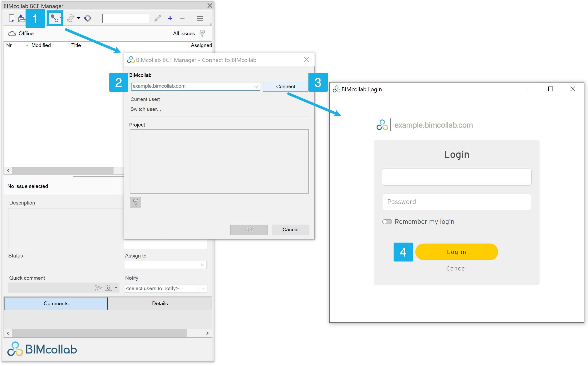The width and height of the screenshot is (588, 366).
Task: Close the Connect to BIMcollab dialog
Action: pyautogui.click(x=306, y=60)
